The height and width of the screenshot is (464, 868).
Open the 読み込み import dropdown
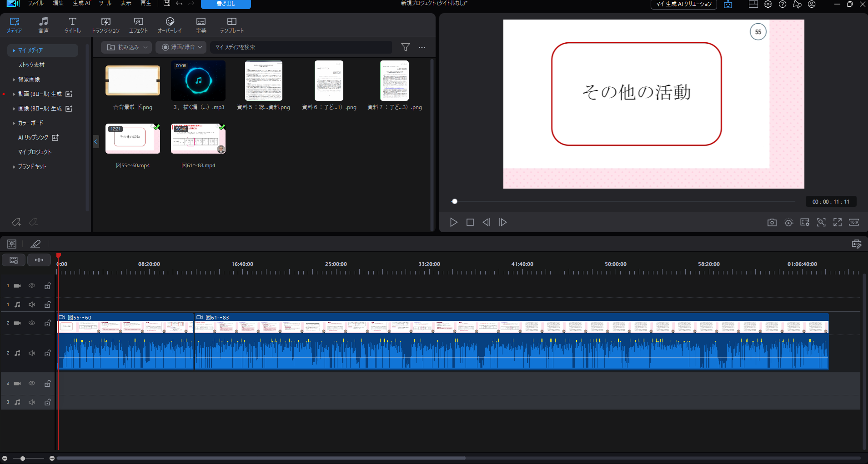(127, 47)
